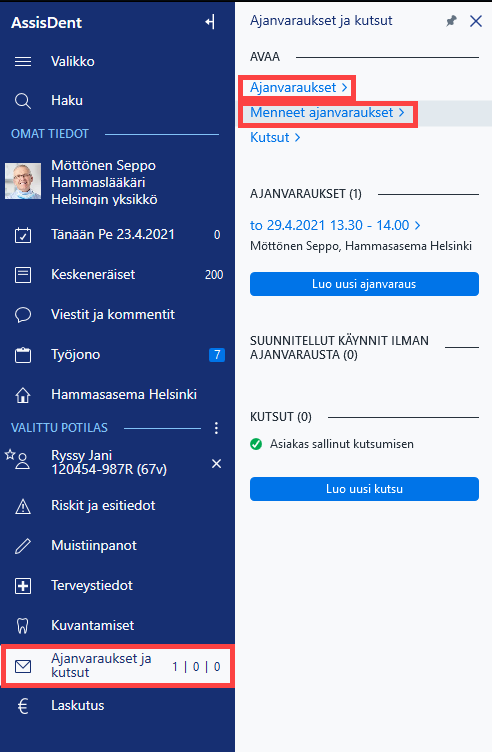The image size is (492, 752).
Task: Open Tänään Pe 23.4.2021 view
Action: click(x=113, y=235)
